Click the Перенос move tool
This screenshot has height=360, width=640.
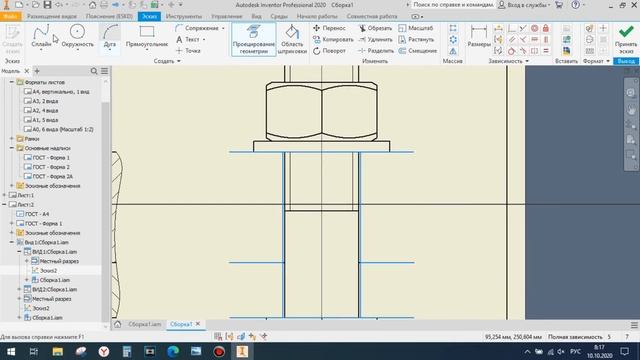tap(329, 28)
